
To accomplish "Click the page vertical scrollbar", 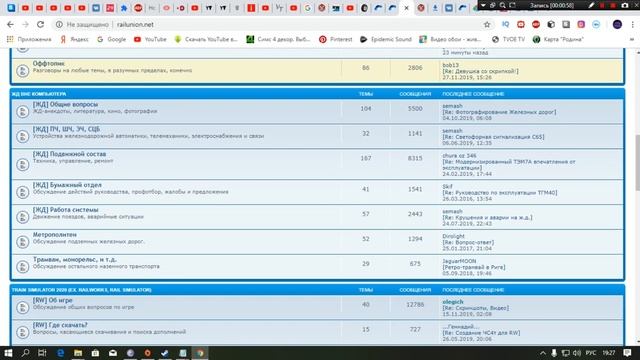I will tap(637, 163).
